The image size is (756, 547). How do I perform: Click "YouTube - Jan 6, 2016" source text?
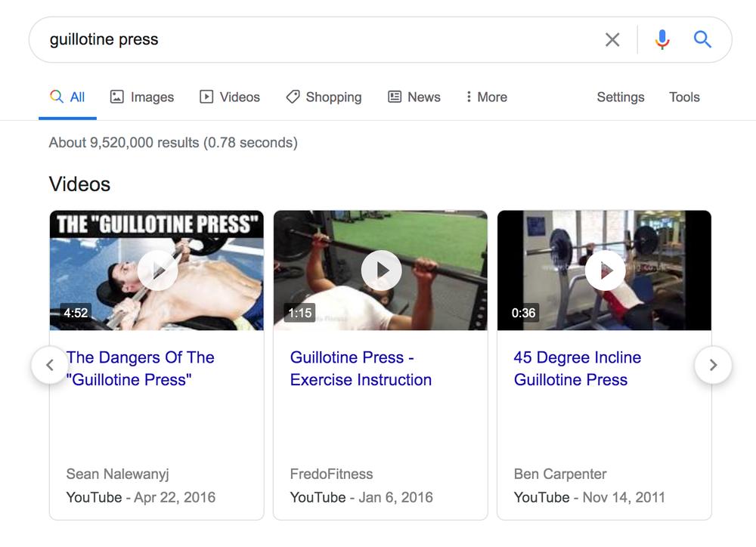pos(361,497)
